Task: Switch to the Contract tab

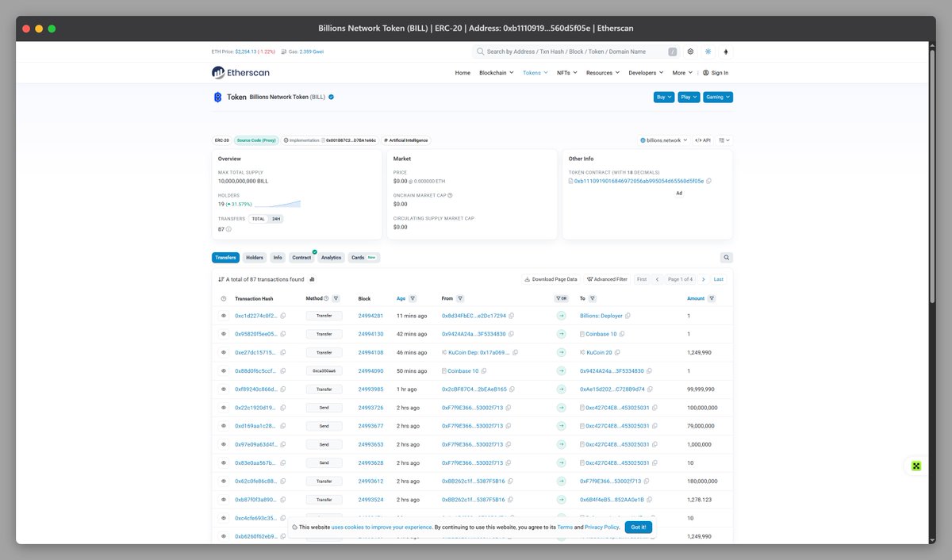Action: coord(302,258)
